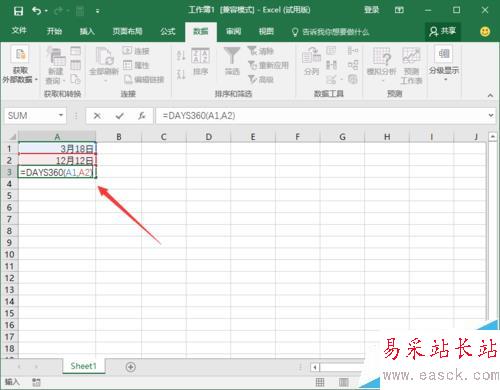Switch to Normal view in status bar
Viewport: 500px width, 390px height.
click(x=320, y=382)
